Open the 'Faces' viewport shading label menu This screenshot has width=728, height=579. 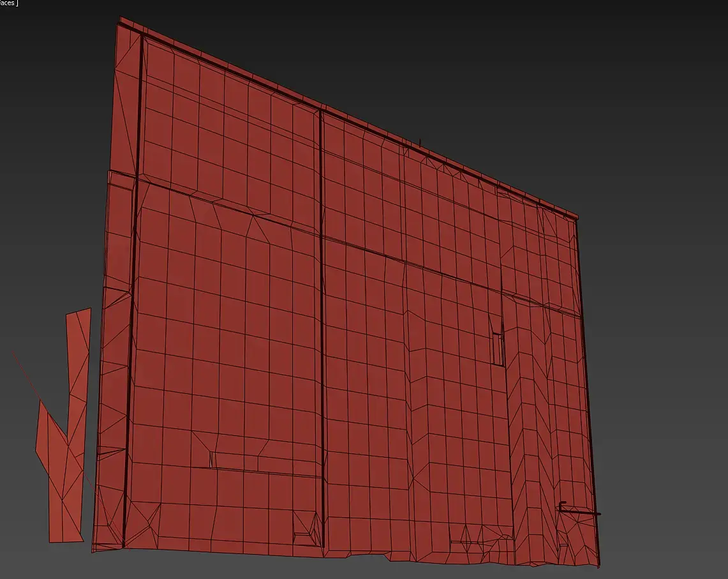[8, 3]
